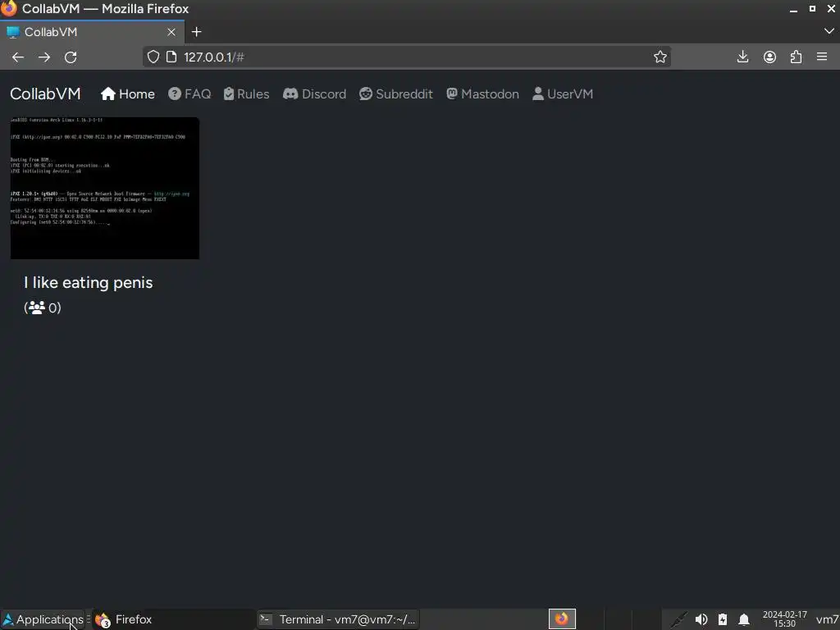The image size is (840, 630).
Task: Reload the page with the refresh icon
Action: pos(71,57)
